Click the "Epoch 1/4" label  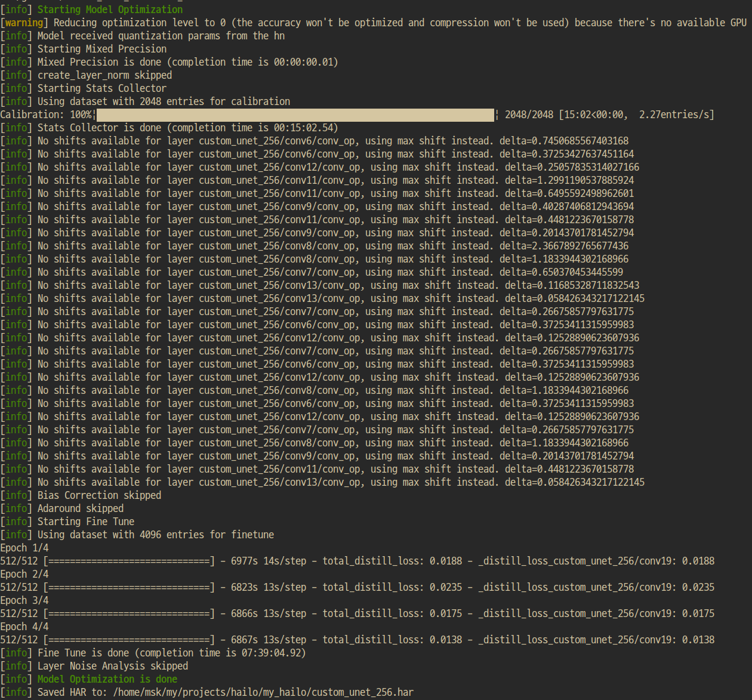pyautogui.click(x=24, y=548)
